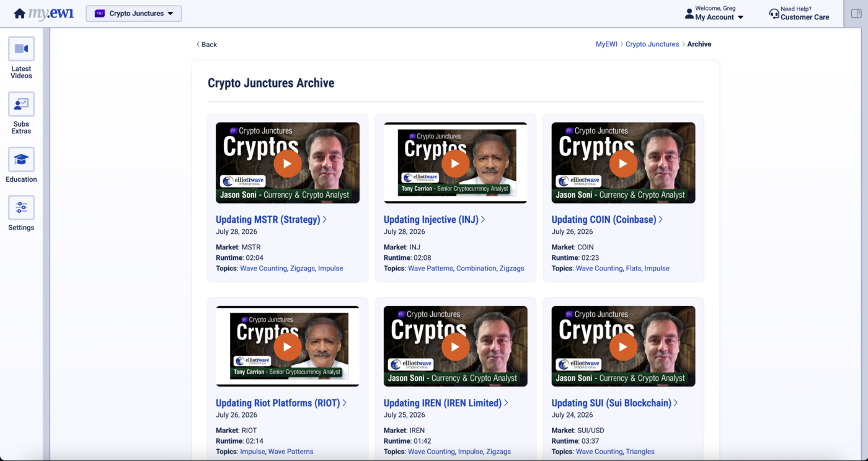Go to the MyEWI home icon

20,14
